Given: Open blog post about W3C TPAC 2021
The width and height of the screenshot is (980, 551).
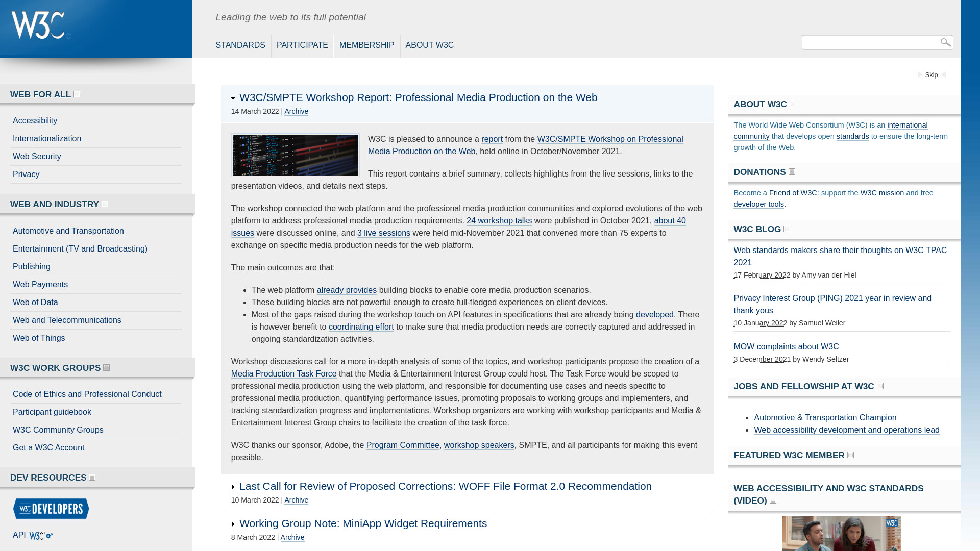Looking at the screenshot, I should (x=840, y=257).
